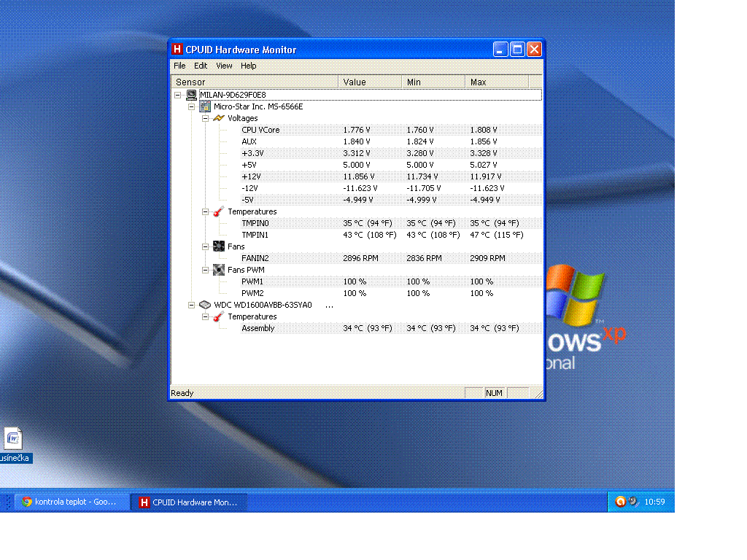The image size is (747, 560).
Task: Minimize the CPUID Hardware Monitor window
Action: pyautogui.click(x=500, y=49)
